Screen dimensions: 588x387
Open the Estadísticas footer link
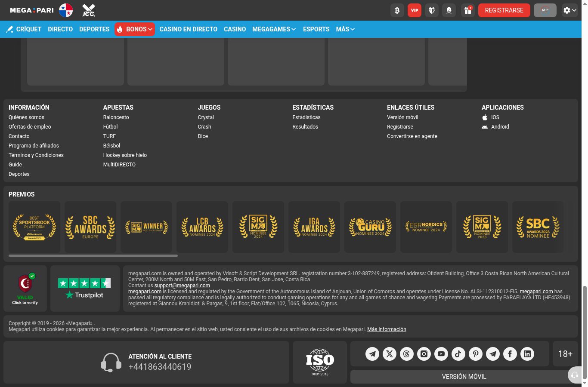(x=306, y=117)
